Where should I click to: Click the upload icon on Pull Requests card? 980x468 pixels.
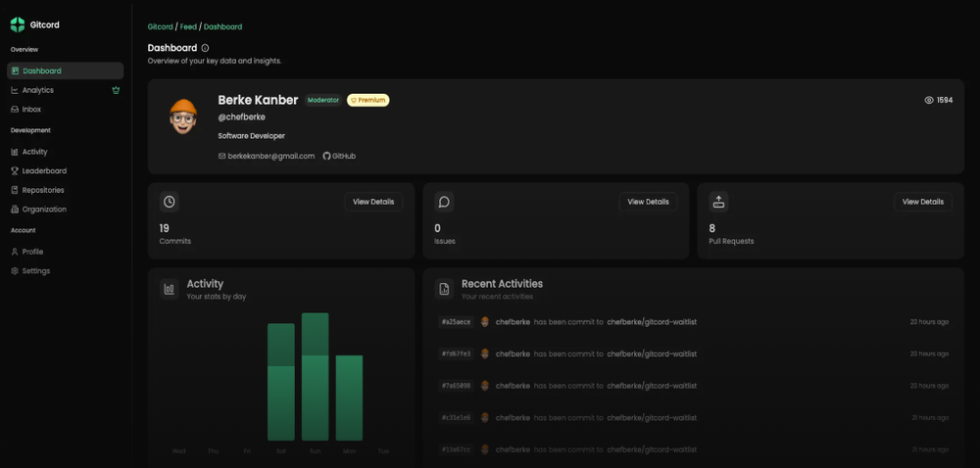[x=718, y=202]
